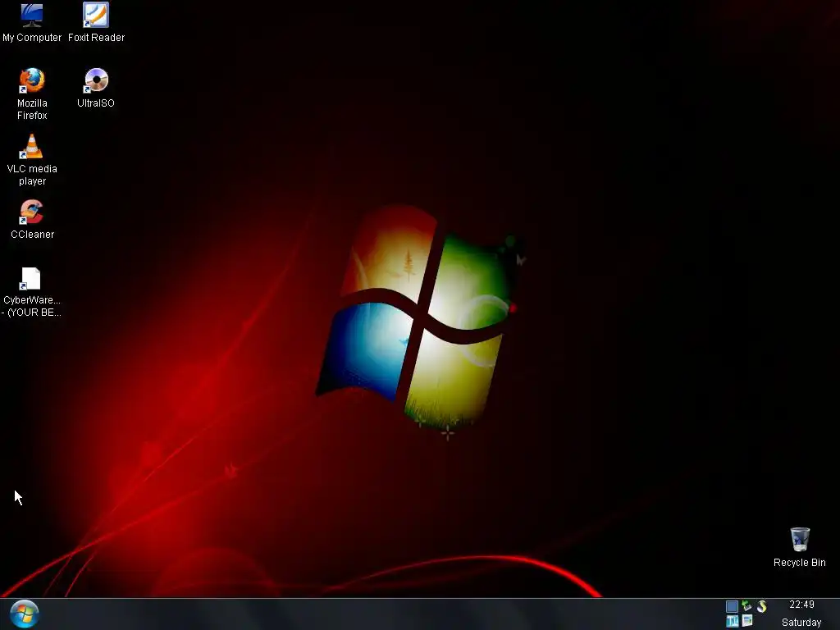Click the teal columns tray icon

pos(733,621)
